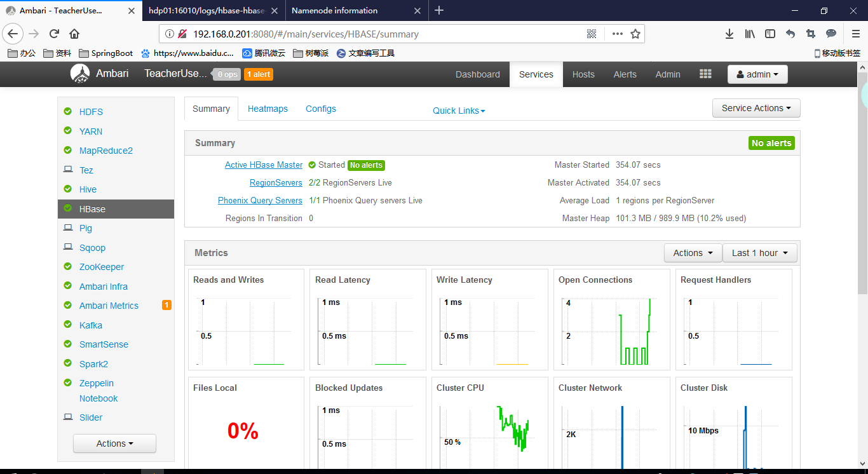Select Spark2 service in sidebar

pyautogui.click(x=93, y=364)
